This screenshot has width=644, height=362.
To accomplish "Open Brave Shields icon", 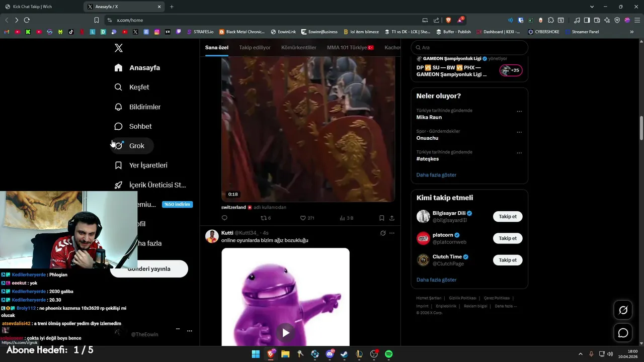I will coord(448,20).
